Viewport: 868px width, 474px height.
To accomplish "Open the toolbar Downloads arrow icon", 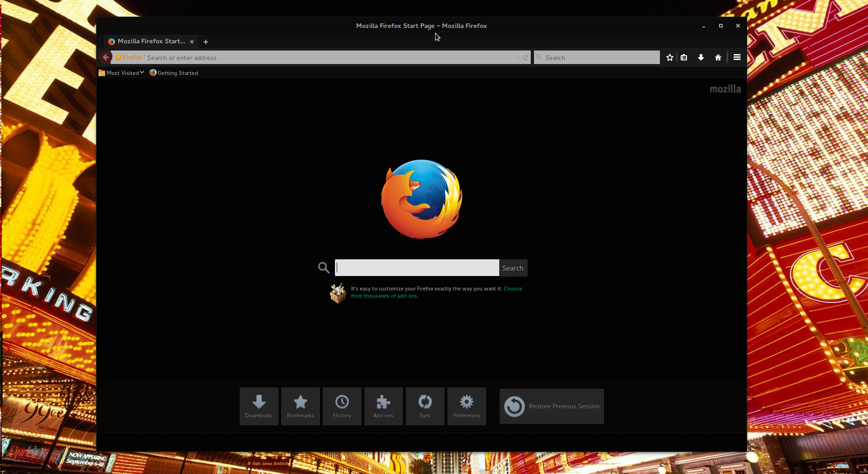I will [x=701, y=57].
